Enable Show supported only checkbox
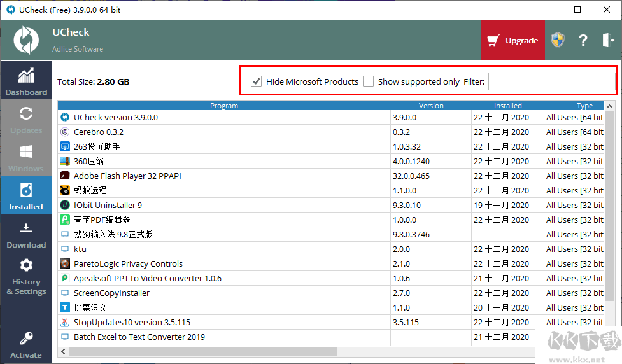 368,81
